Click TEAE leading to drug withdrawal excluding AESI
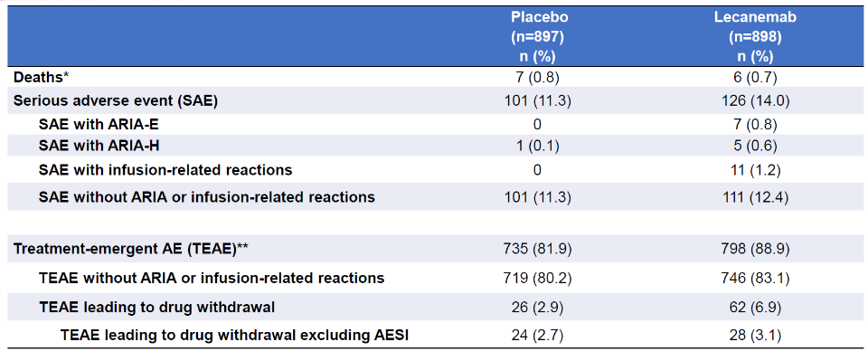This screenshot has width=868, height=361. (235, 335)
